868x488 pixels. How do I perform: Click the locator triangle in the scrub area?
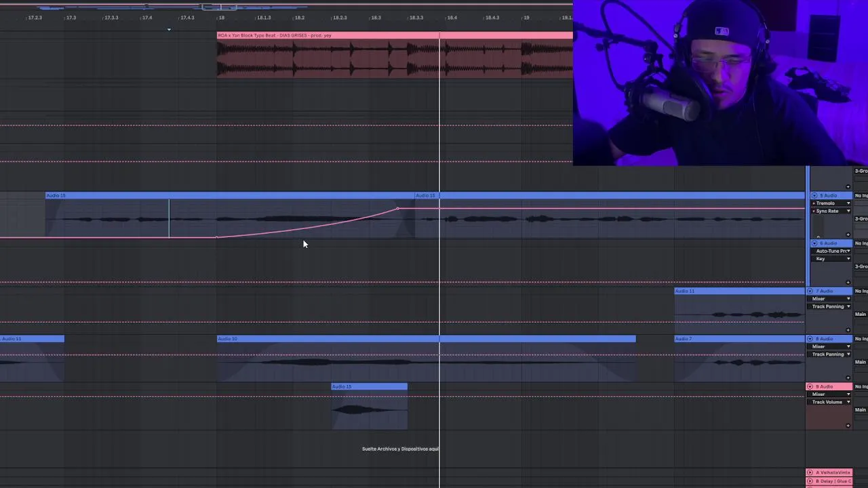click(x=169, y=29)
